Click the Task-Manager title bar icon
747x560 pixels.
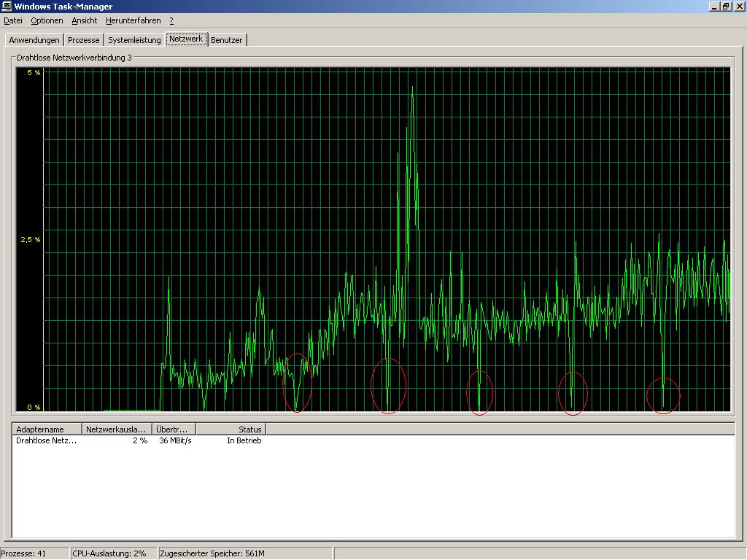click(7, 7)
